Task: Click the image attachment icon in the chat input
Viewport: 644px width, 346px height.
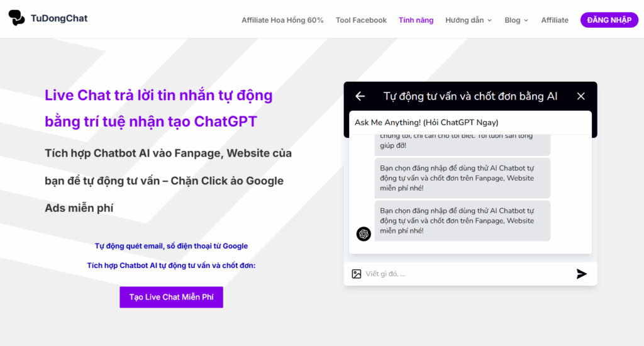Action: click(x=357, y=274)
